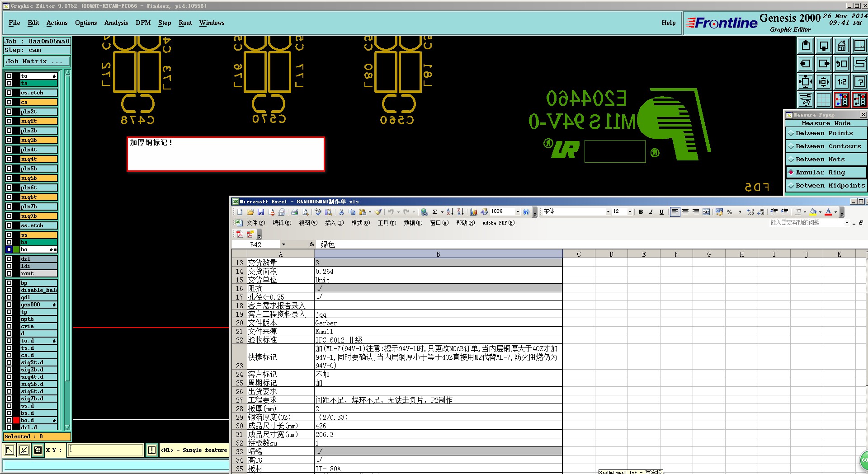Toggle display box for layer sig2t
Screen dimensions: 868x474
click(x=9, y=121)
